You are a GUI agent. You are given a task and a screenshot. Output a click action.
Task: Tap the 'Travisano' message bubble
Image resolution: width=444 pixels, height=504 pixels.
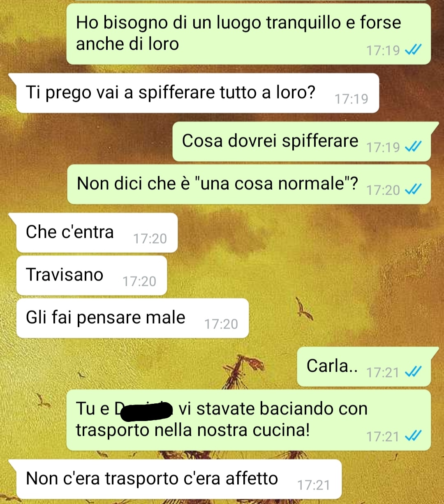92,275
